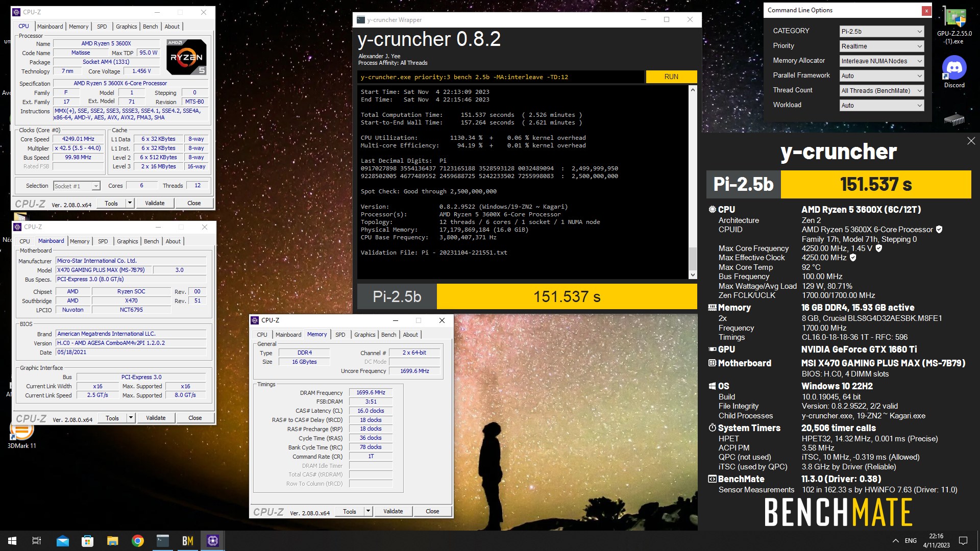This screenshot has width=980, height=551.
Task: Open Microsoft Store from taskbar
Action: [87, 541]
